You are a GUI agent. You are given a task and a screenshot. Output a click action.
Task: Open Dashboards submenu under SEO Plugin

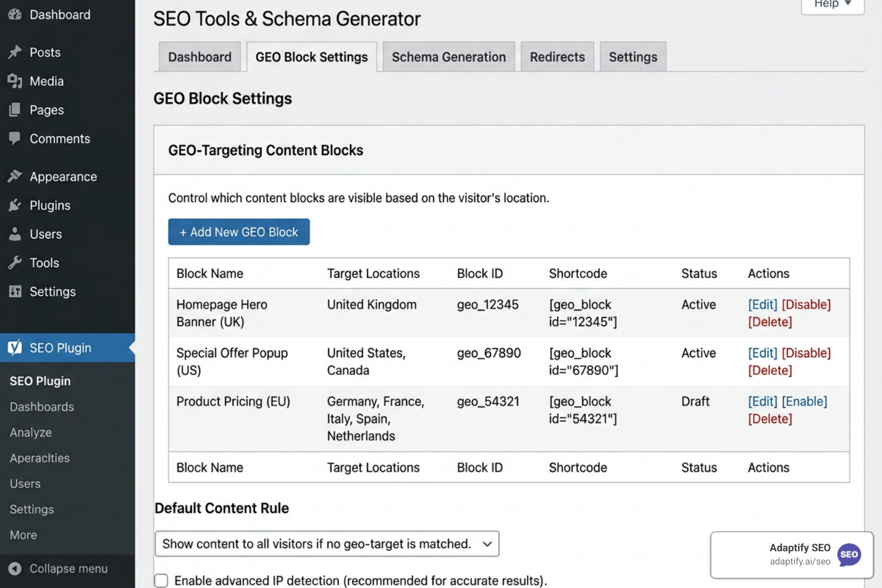pos(42,407)
